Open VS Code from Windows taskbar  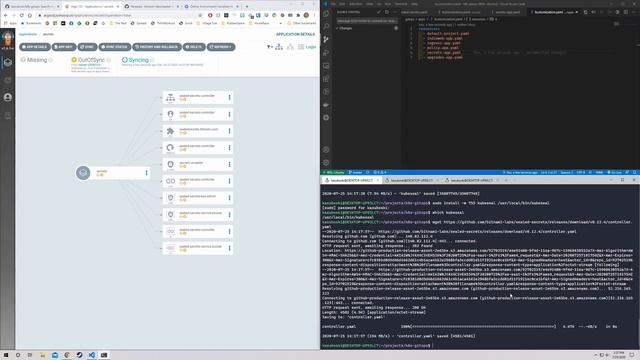[92, 355]
